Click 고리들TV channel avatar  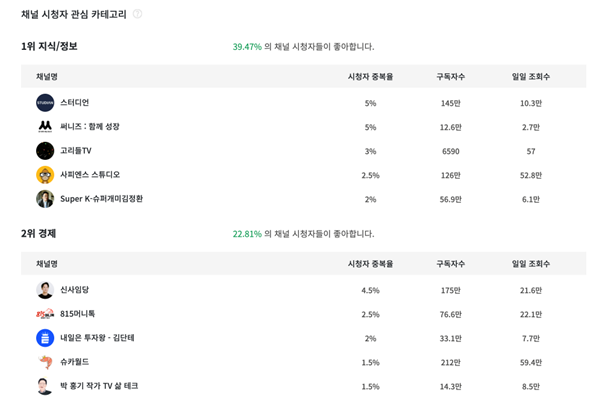[45, 151]
